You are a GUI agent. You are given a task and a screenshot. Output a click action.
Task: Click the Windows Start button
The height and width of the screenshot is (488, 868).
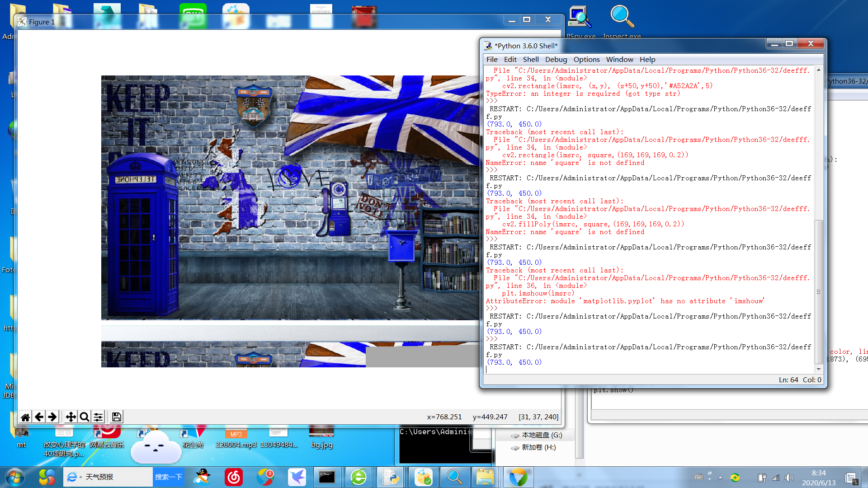(x=14, y=477)
